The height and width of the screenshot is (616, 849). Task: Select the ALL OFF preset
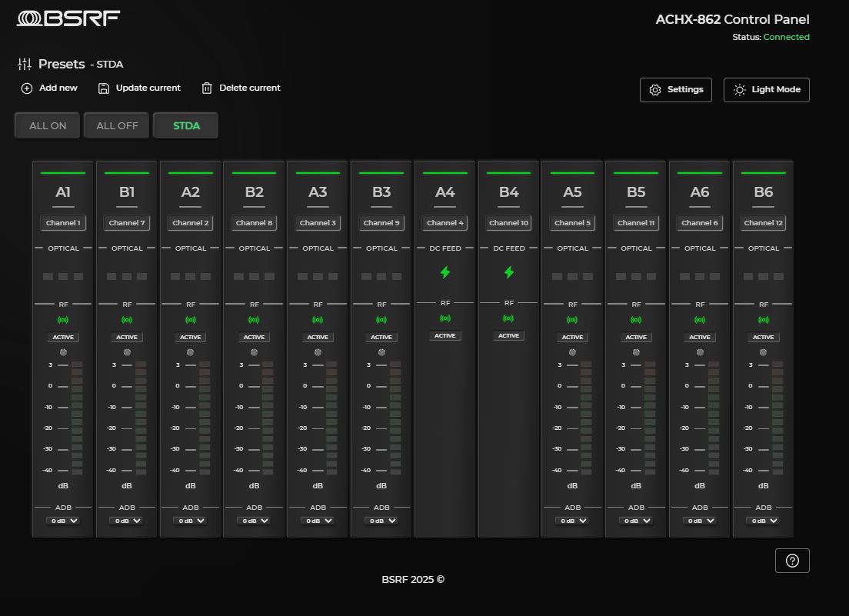[x=117, y=125]
